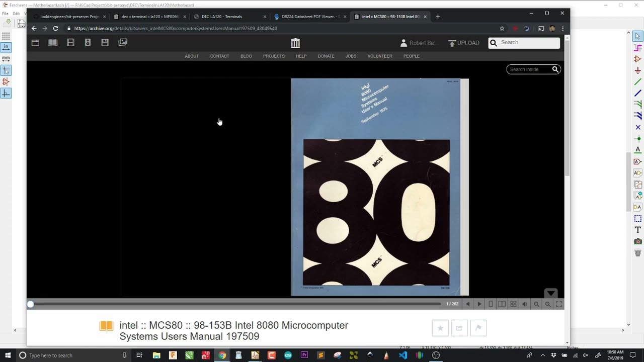Go back in Chrome

(34, 29)
